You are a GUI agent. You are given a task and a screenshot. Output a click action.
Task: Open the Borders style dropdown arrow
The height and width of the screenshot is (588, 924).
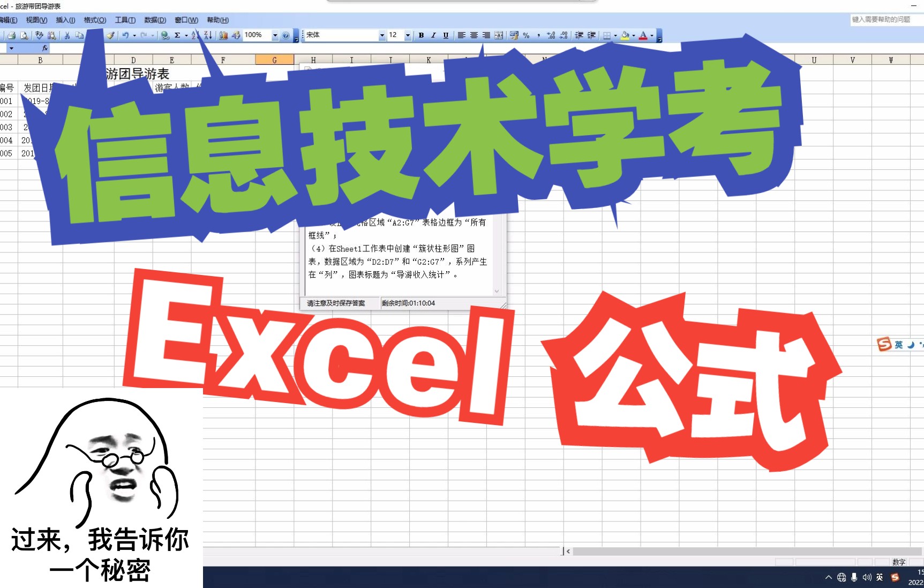click(615, 35)
